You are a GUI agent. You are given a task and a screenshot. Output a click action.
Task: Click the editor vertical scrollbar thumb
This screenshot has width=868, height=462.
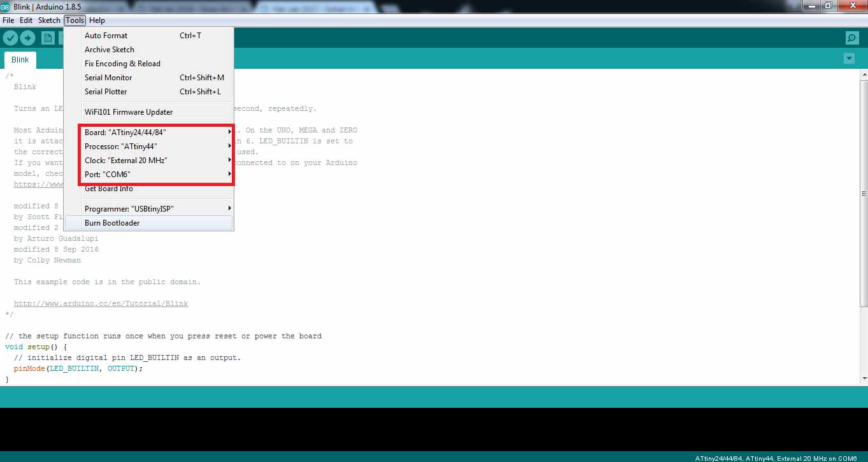point(864,193)
